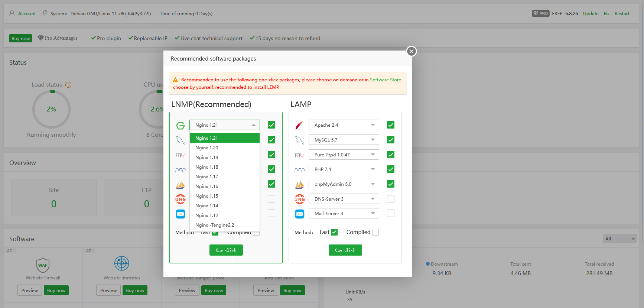This screenshot has width=644, height=308.
Task: Open the MySQL 5.7 version dropdown
Action: click(344, 140)
